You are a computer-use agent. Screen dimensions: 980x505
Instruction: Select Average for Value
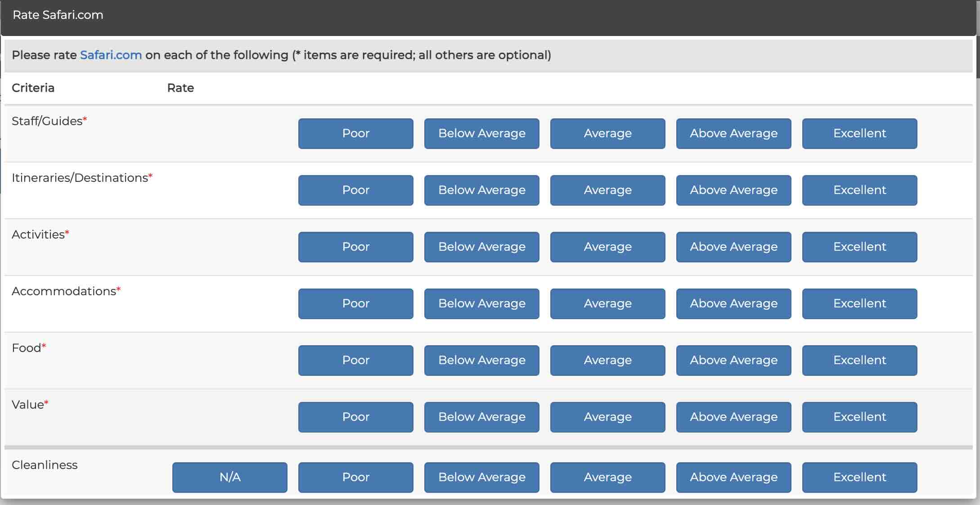(607, 417)
